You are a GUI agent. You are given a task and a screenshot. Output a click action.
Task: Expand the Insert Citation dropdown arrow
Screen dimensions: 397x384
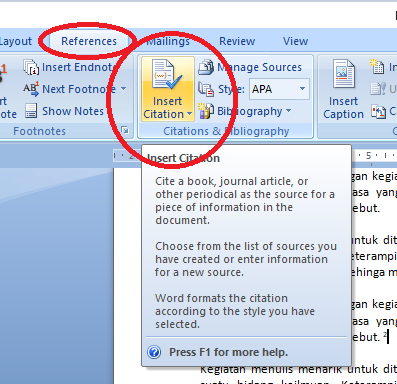coord(189,114)
